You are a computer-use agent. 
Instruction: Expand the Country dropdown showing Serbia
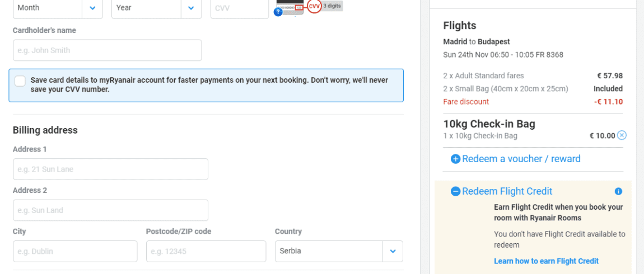click(x=339, y=251)
